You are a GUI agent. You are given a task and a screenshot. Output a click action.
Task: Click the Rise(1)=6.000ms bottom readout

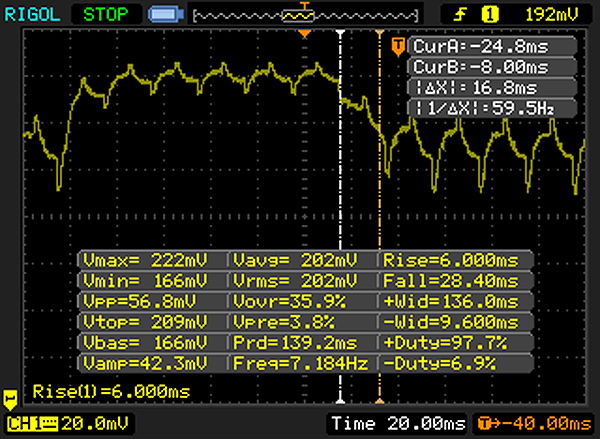click(111, 392)
